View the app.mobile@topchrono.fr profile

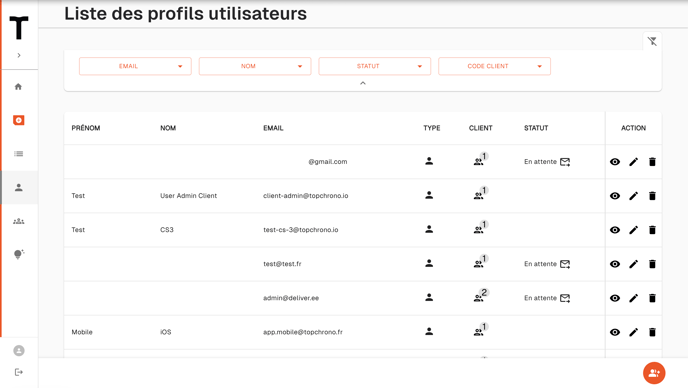tap(615, 332)
